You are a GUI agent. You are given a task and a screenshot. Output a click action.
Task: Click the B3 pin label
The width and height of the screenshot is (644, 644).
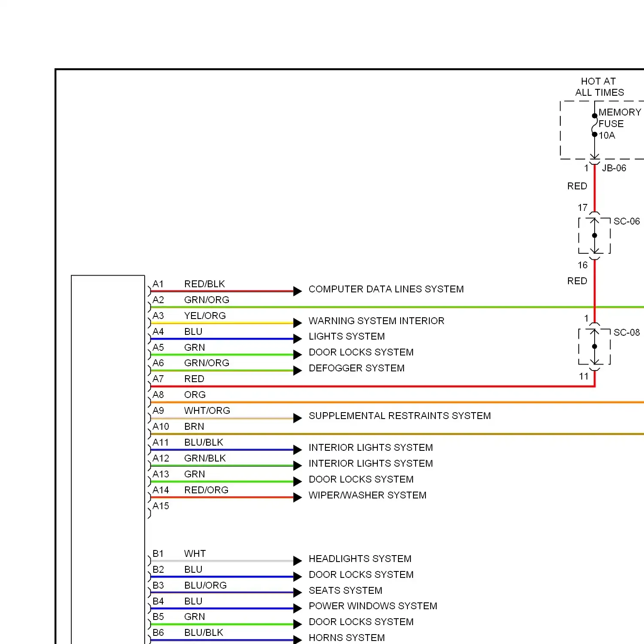tap(158, 585)
